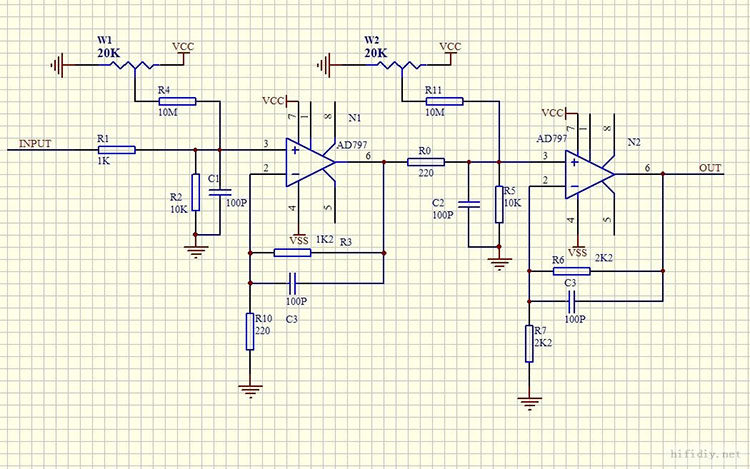Click the INPUT net label

coord(35,143)
